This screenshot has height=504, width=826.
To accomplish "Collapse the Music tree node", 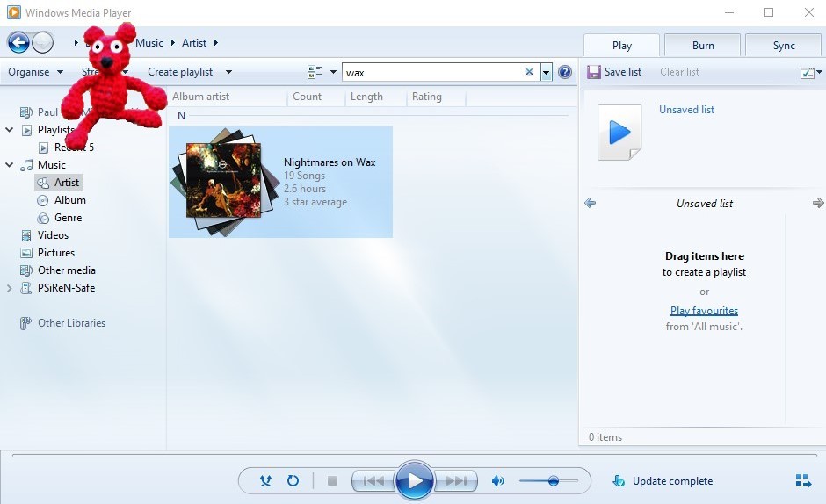I will [x=9, y=165].
